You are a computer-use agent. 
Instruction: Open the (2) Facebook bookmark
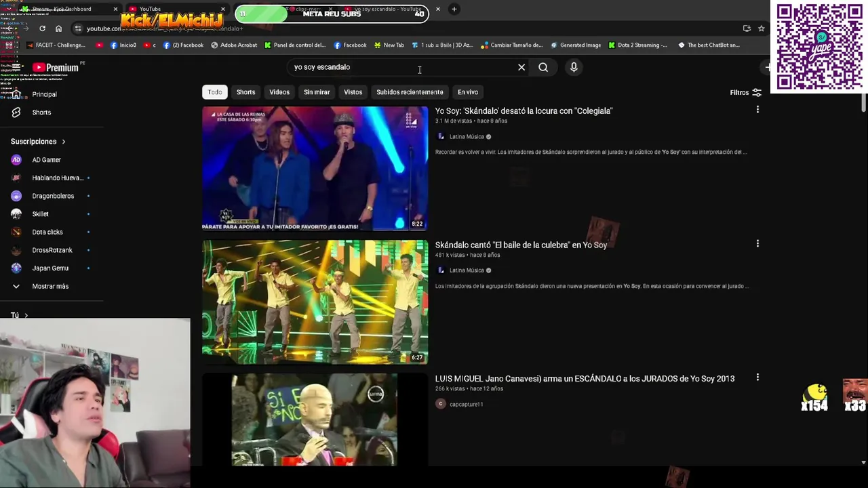[182, 45]
